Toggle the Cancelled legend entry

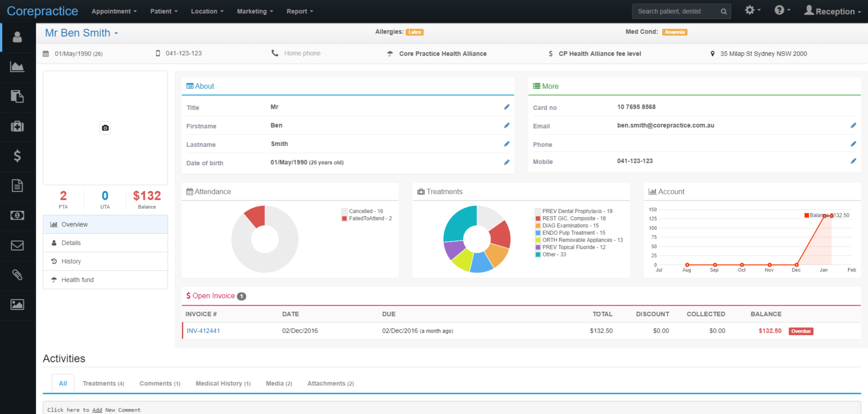pyautogui.click(x=366, y=211)
